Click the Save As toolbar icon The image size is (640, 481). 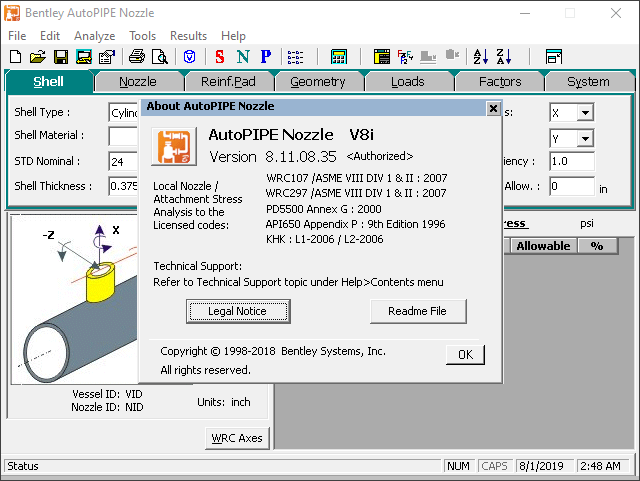tap(84, 57)
